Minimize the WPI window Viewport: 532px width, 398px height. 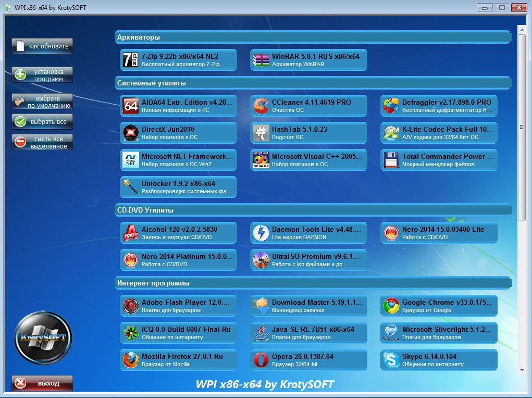click(485, 7)
